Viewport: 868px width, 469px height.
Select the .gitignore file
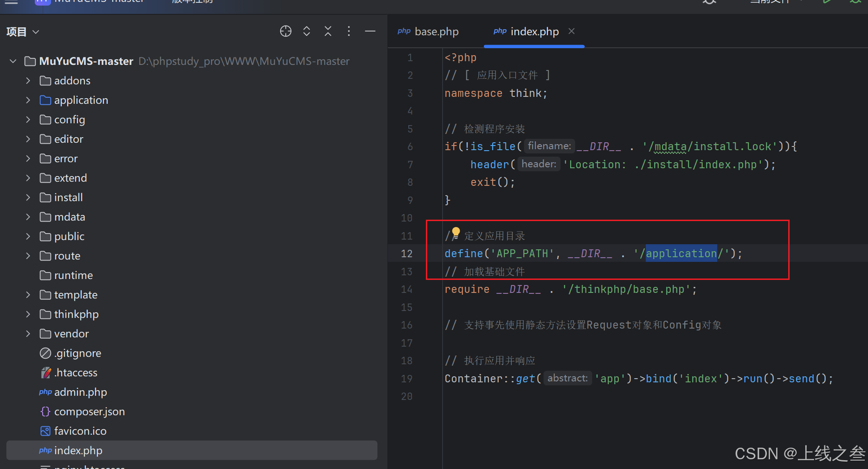click(x=77, y=353)
